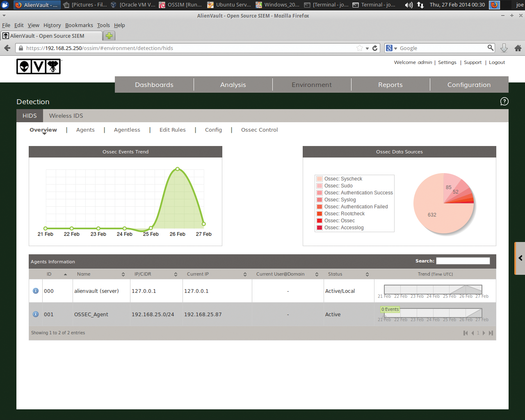This screenshot has height=420, width=525.
Task: Open Firefox History menu
Action: point(52,25)
